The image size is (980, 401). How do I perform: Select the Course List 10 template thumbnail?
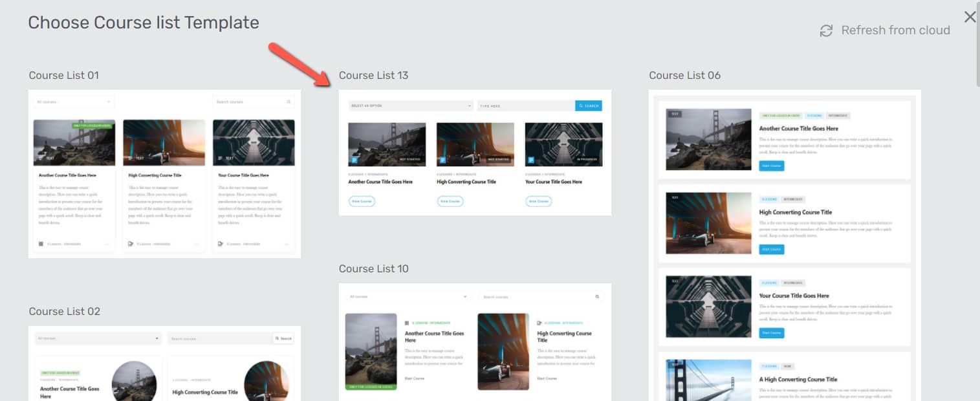pyautogui.click(x=475, y=341)
